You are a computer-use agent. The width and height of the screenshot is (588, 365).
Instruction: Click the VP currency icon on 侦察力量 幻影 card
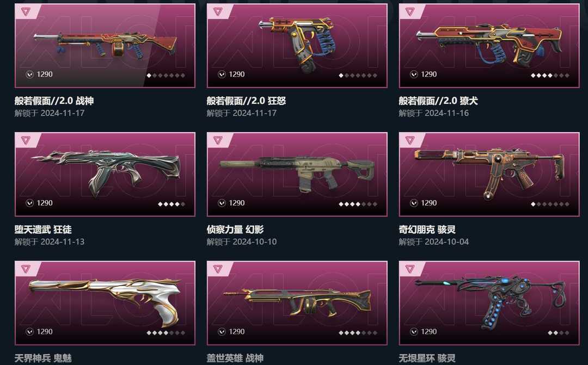pos(222,203)
